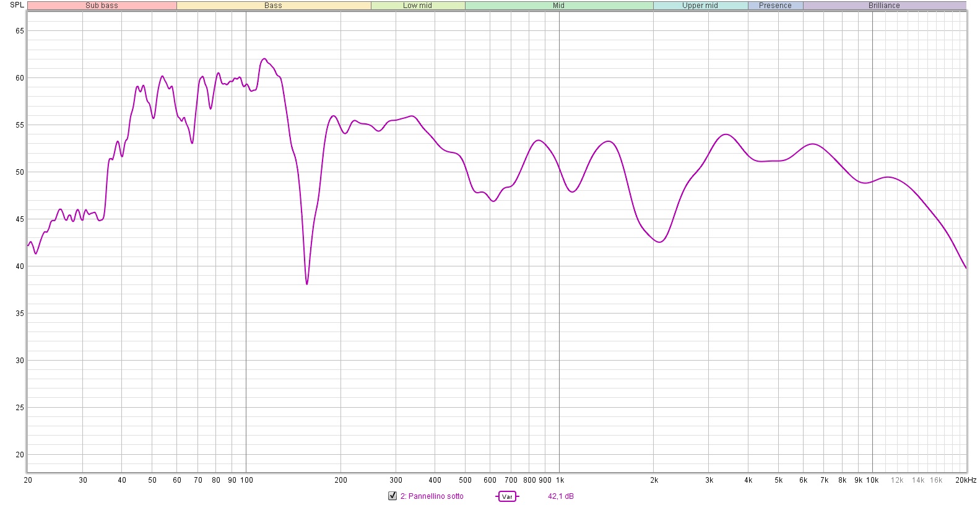
Task: Click the 50 dB vertical axis tick label
Action: (x=20, y=172)
